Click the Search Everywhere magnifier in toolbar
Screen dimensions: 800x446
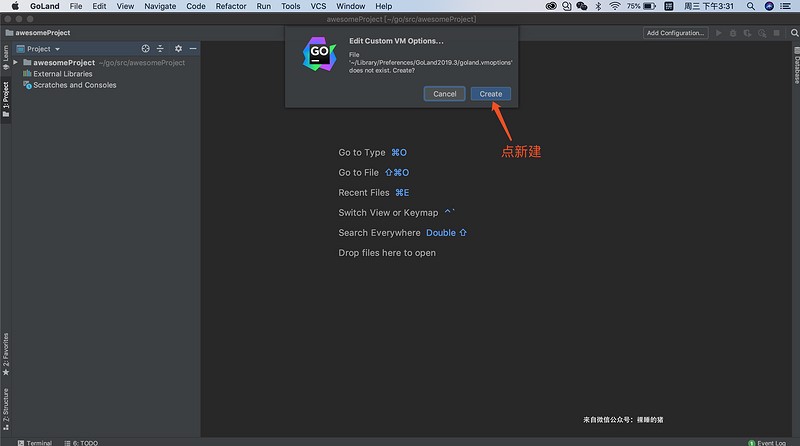click(x=794, y=33)
